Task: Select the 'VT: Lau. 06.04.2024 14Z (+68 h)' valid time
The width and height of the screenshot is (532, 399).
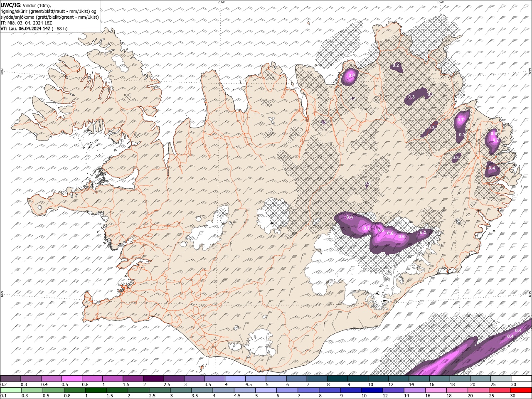Action: point(34,29)
